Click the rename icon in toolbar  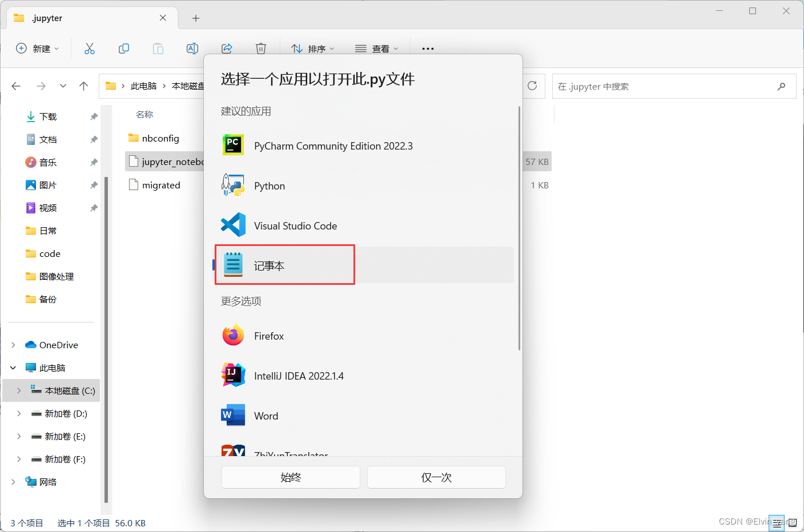click(192, 49)
